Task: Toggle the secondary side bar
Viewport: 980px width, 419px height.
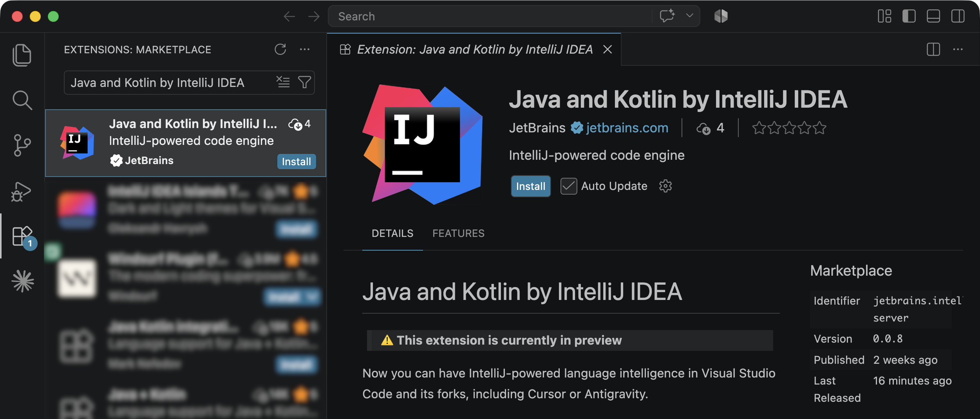Action: (x=958, y=16)
